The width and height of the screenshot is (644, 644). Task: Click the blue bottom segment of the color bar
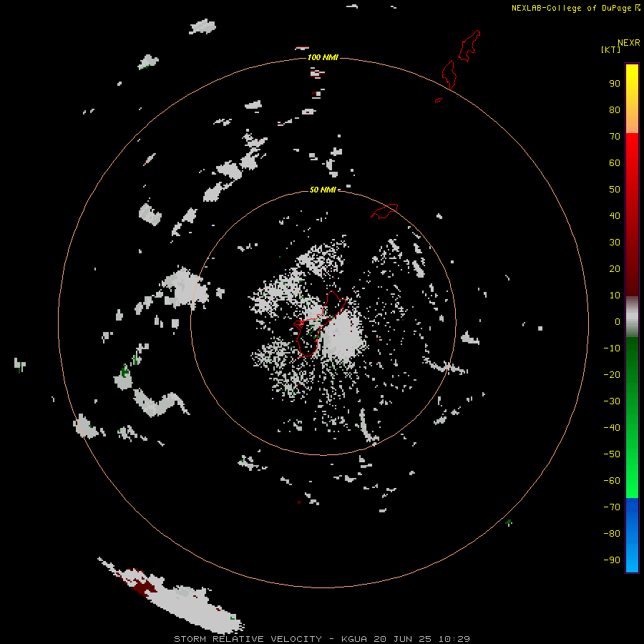click(x=632, y=535)
